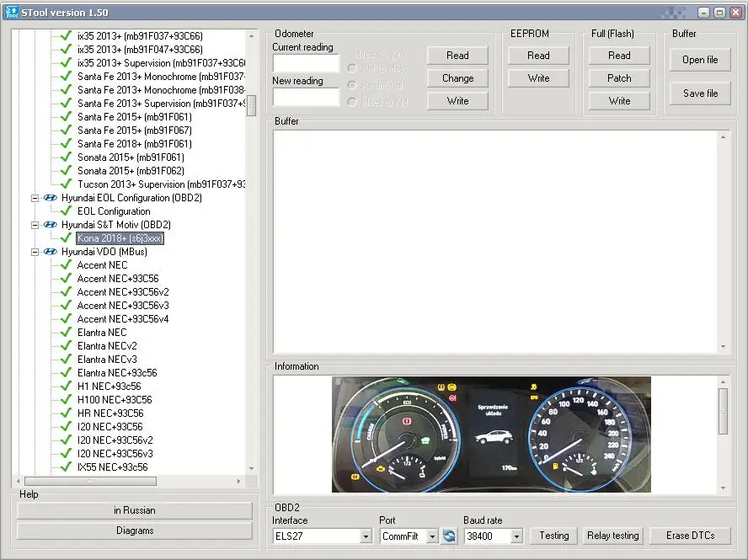Click the checkmark beside H1 NEC+93c56

coord(67,386)
